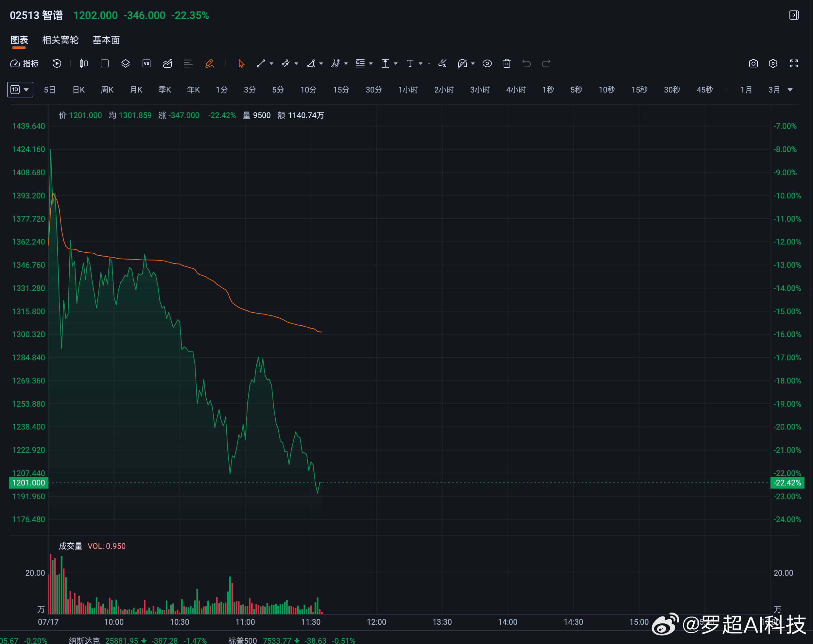This screenshot has width=813, height=644.
Task: Expand angle tool dropdown arrow
Action: [321, 64]
